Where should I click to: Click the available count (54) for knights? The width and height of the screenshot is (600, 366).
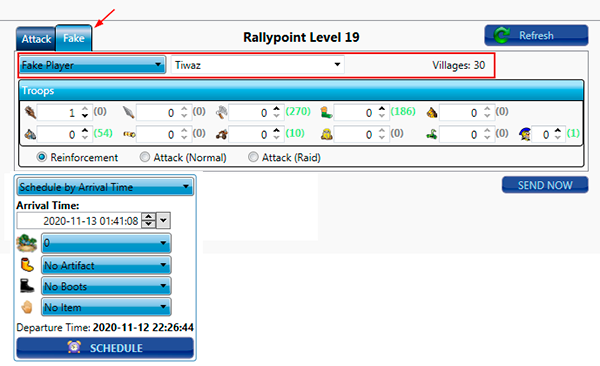coord(103,133)
